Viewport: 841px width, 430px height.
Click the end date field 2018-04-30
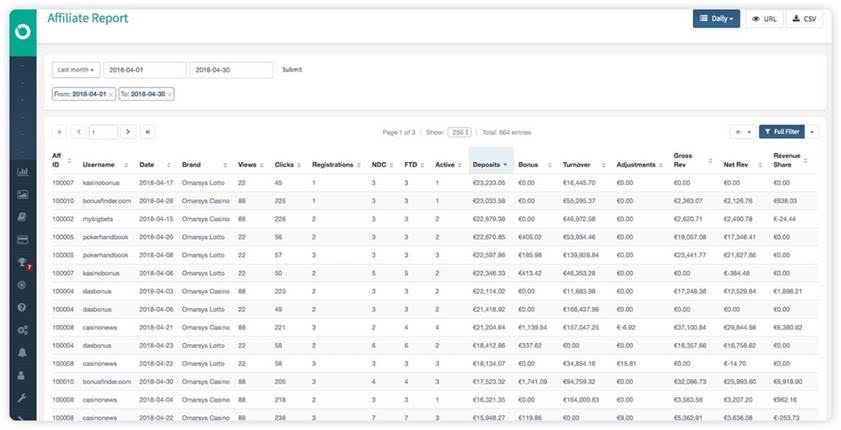[x=231, y=70]
